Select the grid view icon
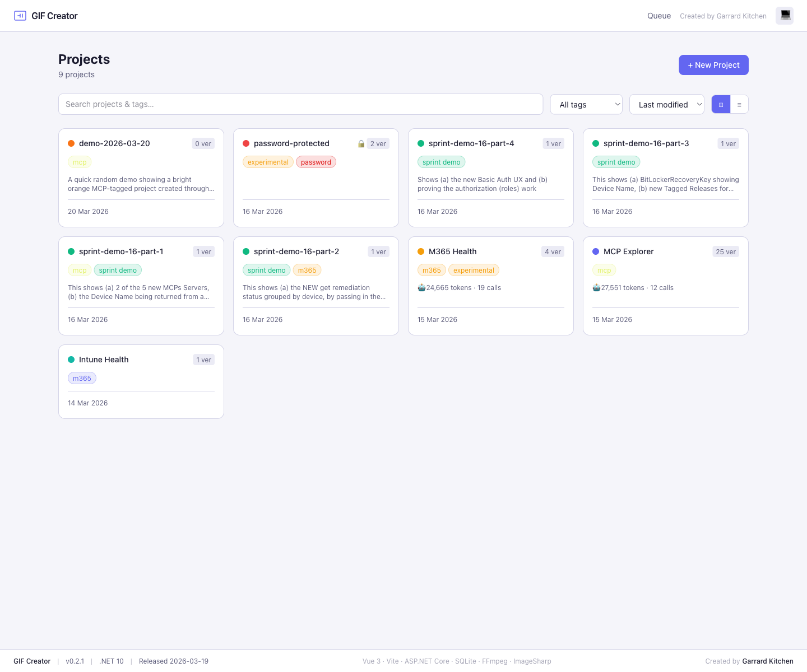 tap(721, 104)
